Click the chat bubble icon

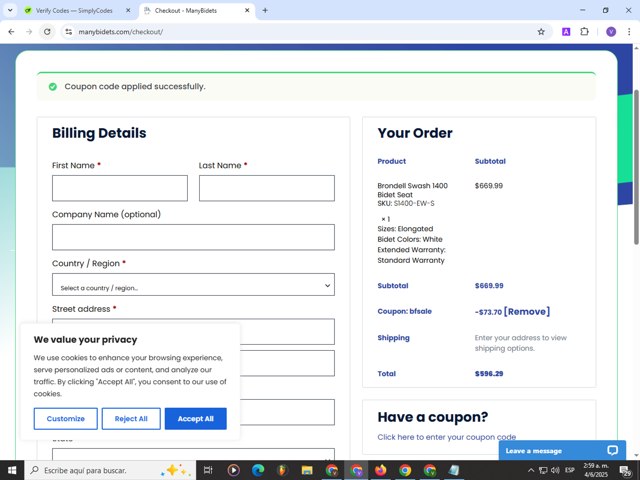tap(612, 450)
